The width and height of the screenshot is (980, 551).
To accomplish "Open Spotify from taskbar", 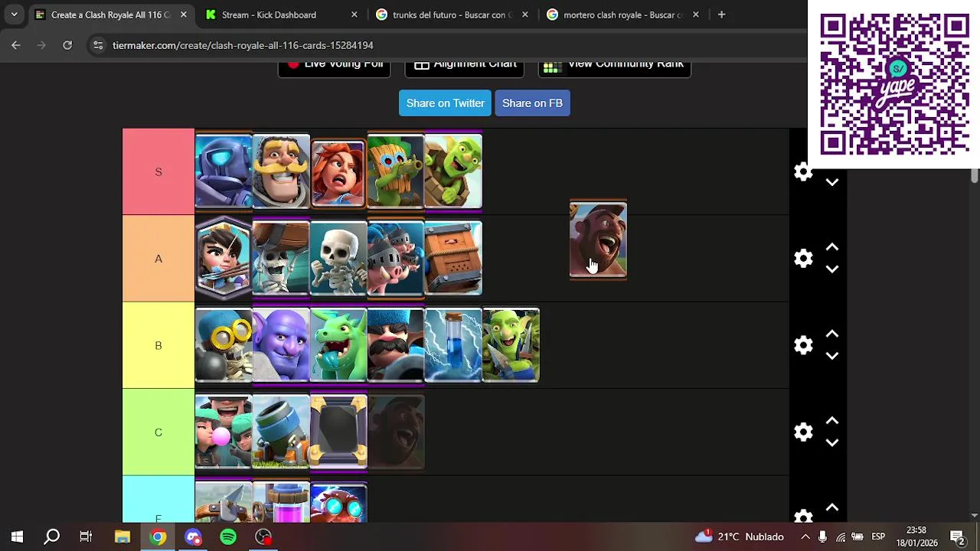I will 228,536.
